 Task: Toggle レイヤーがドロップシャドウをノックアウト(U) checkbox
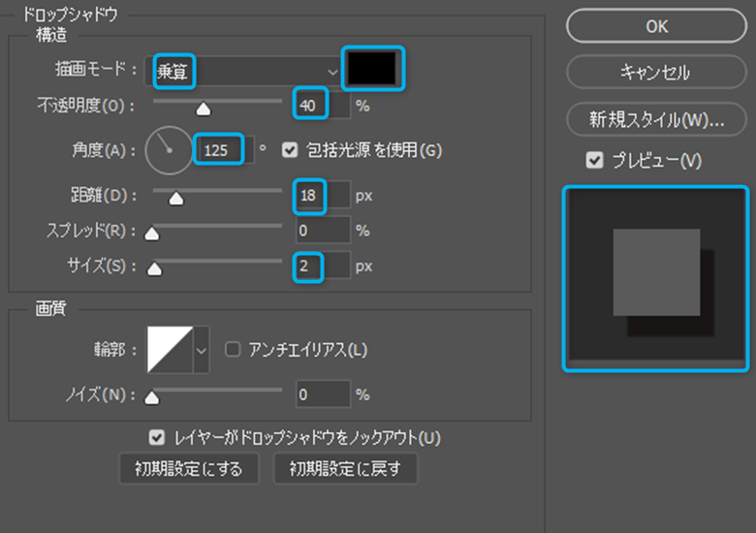pos(157,437)
